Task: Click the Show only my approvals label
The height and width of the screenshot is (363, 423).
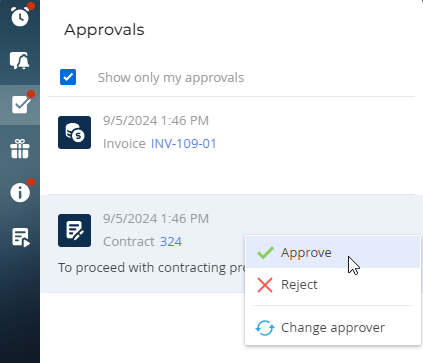Action: pyautogui.click(x=171, y=77)
